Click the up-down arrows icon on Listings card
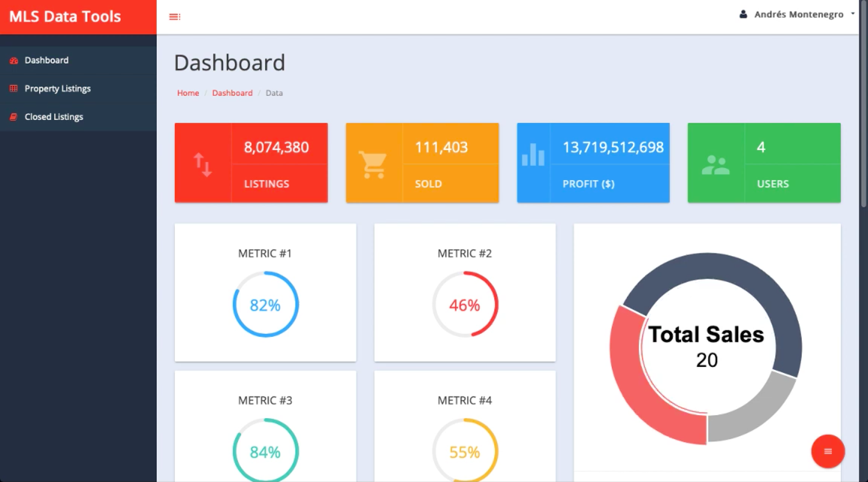Screen dimensions: 868x482 point(203,164)
